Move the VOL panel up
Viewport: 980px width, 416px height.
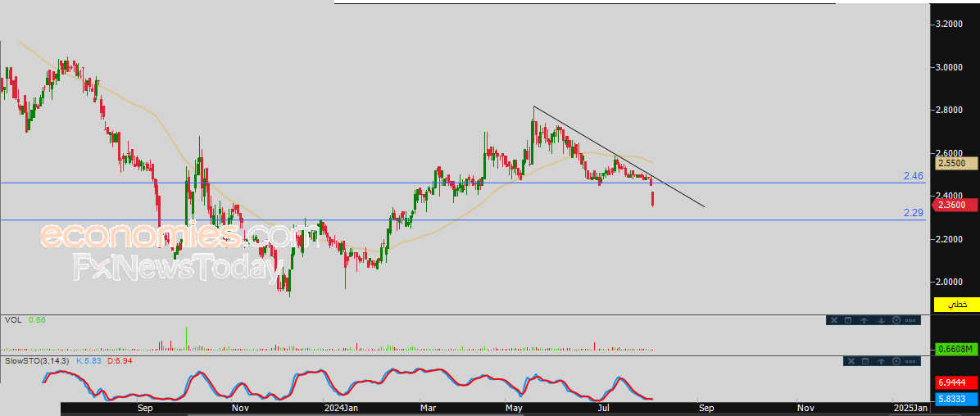point(864,320)
